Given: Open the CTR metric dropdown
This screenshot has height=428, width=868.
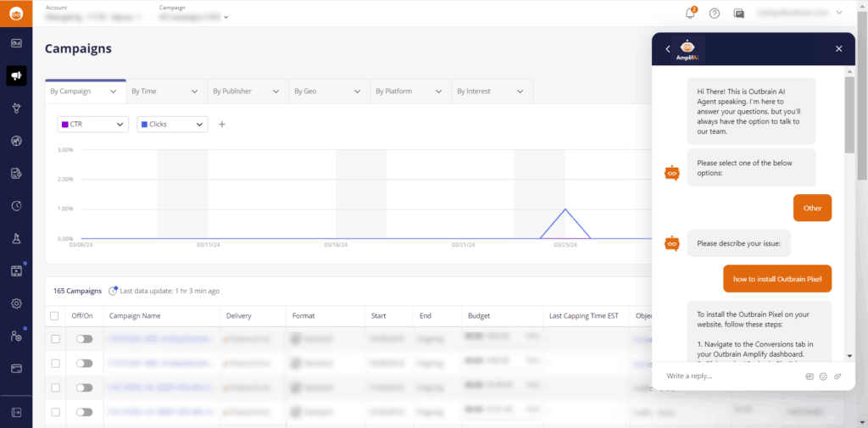Looking at the screenshot, I should (x=93, y=124).
